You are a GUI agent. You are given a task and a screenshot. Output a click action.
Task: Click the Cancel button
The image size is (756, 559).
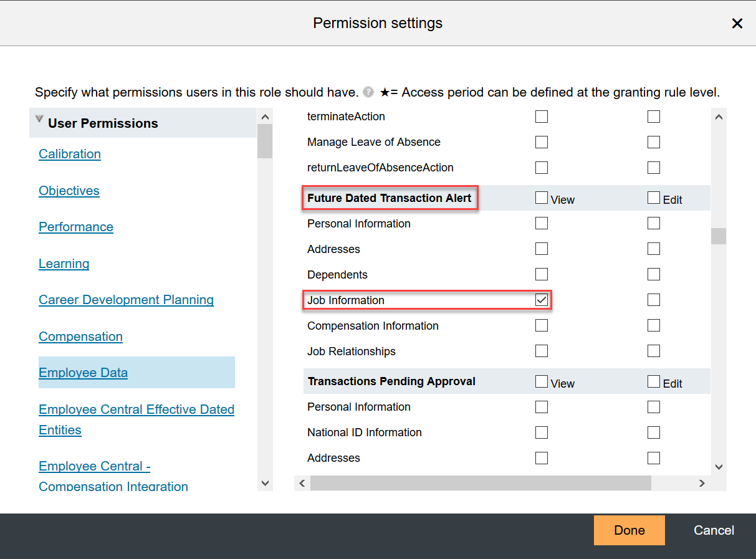click(714, 530)
